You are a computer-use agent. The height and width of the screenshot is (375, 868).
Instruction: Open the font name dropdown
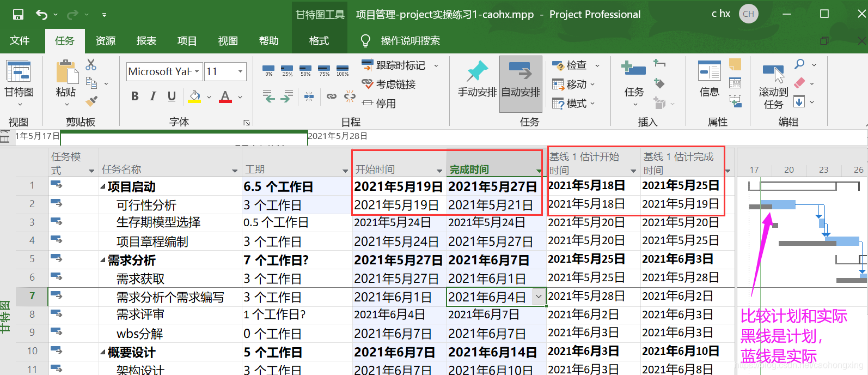(x=197, y=71)
